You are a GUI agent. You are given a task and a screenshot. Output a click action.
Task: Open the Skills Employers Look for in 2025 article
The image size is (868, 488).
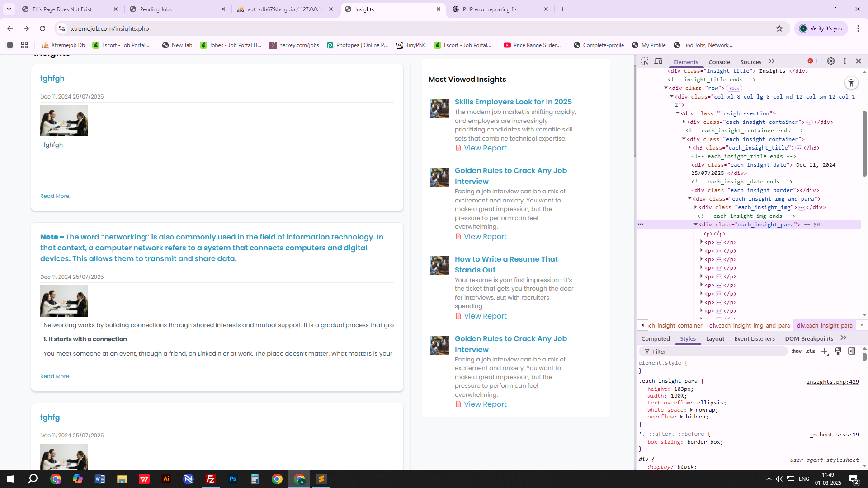pos(513,102)
